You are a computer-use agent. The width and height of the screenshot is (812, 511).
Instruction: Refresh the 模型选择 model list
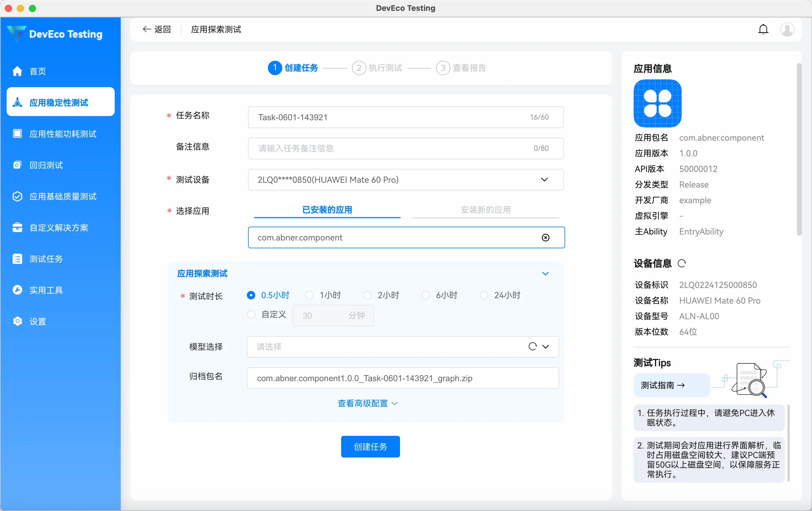532,347
